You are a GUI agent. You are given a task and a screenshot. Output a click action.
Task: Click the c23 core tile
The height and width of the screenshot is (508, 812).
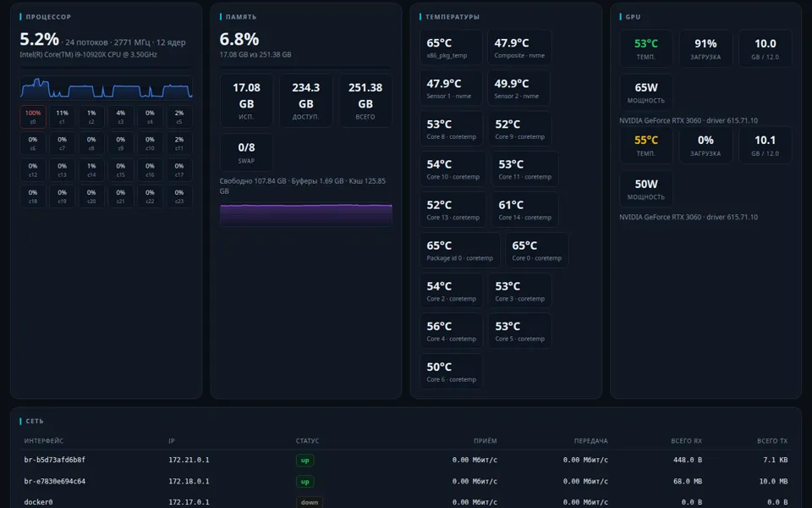(179, 196)
